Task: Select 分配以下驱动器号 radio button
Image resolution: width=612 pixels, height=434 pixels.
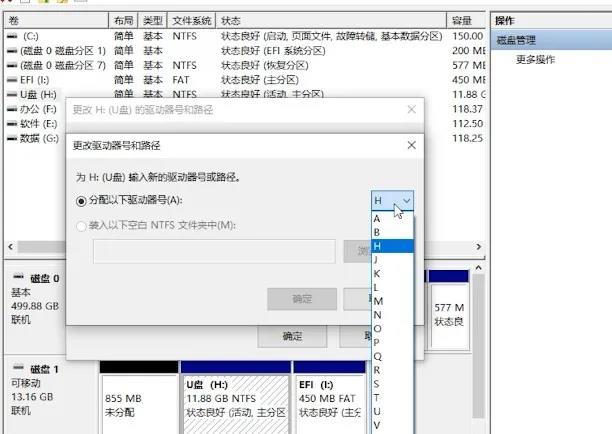Action: tap(82, 200)
